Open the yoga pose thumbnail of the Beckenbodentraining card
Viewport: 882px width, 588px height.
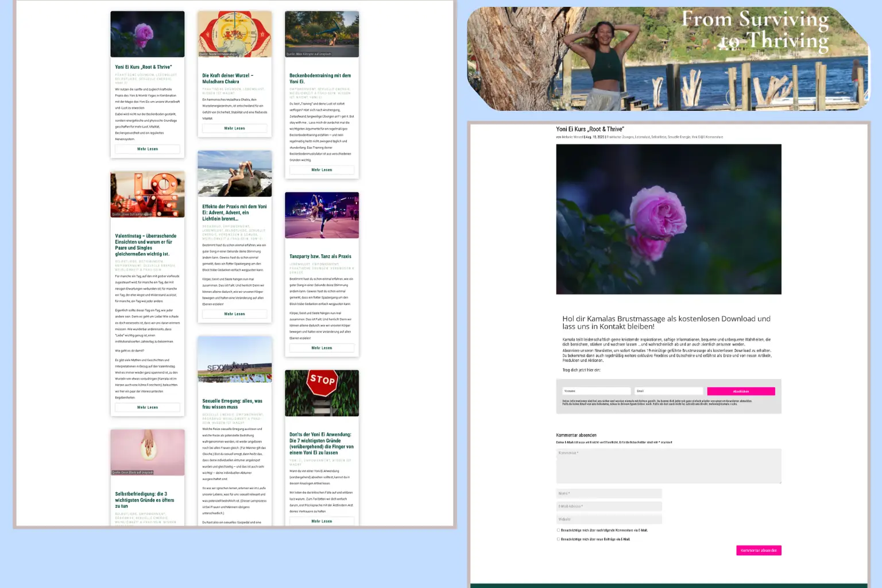(322, 34)
